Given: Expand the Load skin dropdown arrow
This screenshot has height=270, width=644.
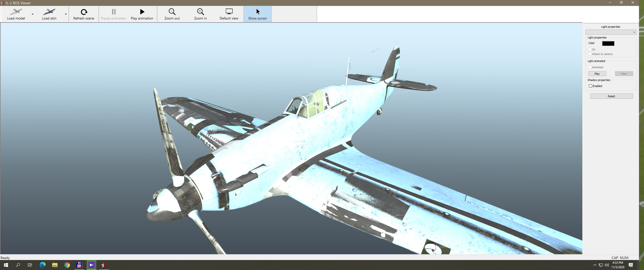Looking at the screenshot, I should (x=66, y=14).
